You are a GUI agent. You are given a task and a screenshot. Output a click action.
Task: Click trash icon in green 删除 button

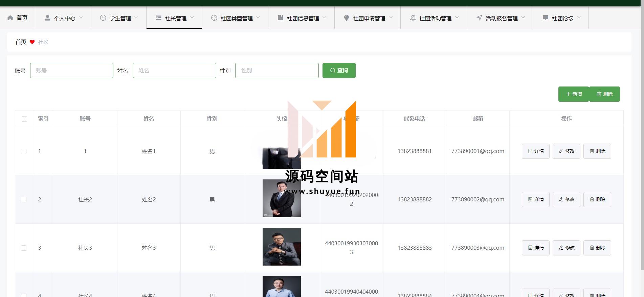coord(599,94)
